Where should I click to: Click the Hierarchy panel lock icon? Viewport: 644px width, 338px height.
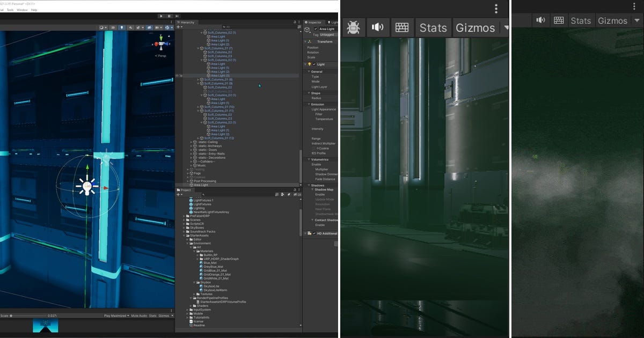pyautogui.click(x=295, y=23)
